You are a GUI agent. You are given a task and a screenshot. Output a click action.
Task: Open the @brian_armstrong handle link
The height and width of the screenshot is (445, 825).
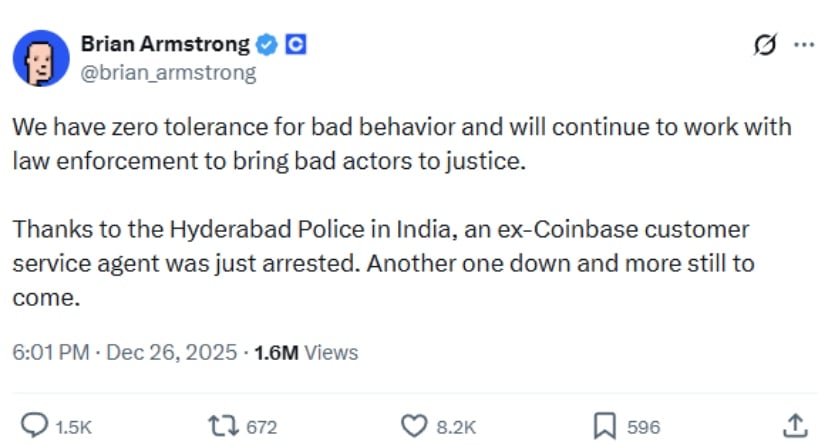pyautogui.click(x=167, y=72)
